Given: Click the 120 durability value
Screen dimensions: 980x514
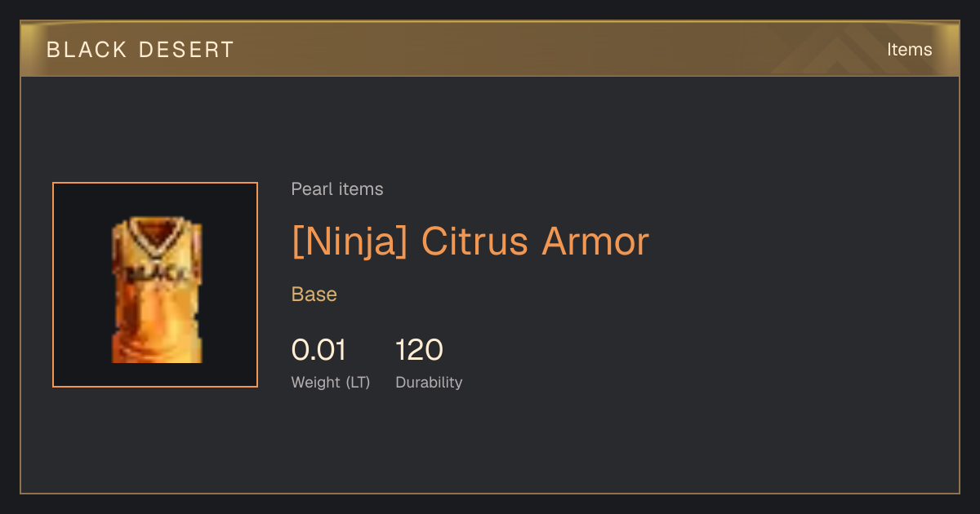Looking at the screenshot, I should point(419,350).
